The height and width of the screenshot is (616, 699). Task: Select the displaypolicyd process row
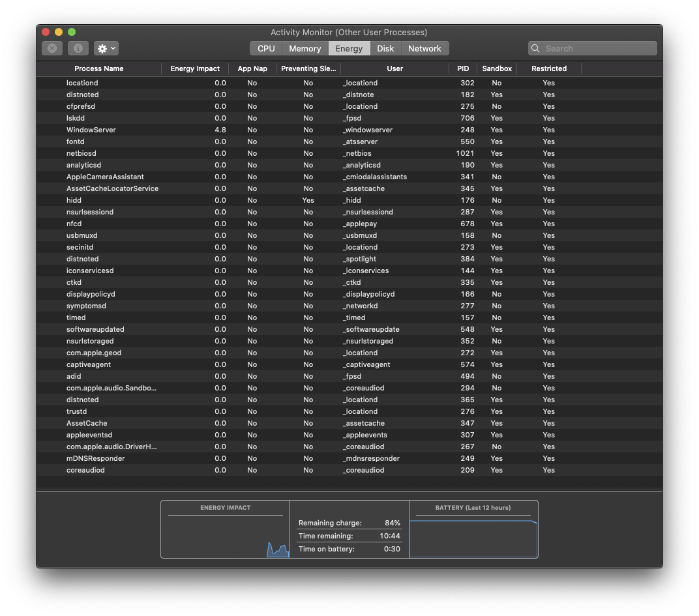(x=349, y=294)
